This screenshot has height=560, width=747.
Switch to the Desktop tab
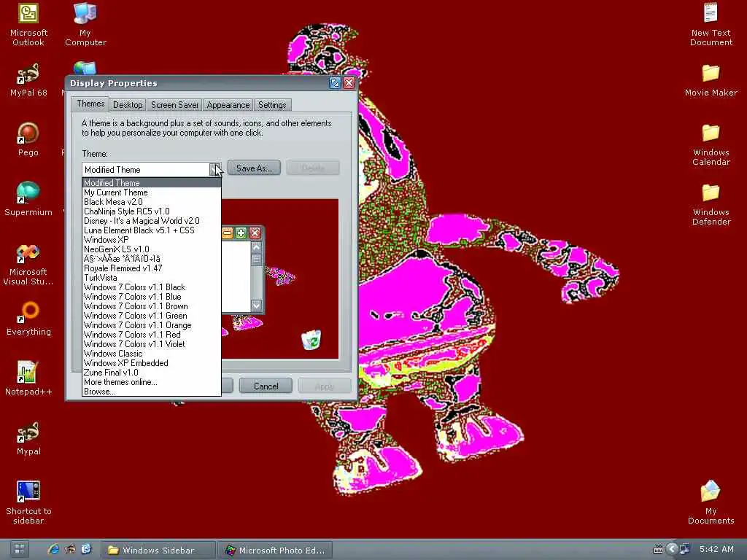coord(128,105)
